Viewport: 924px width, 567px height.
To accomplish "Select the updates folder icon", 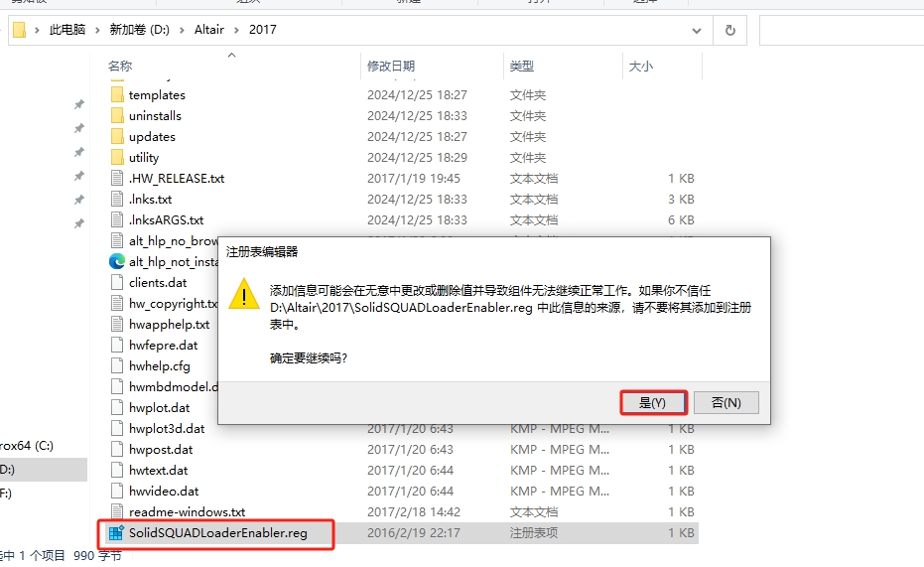I will click(x=117, y=136).
